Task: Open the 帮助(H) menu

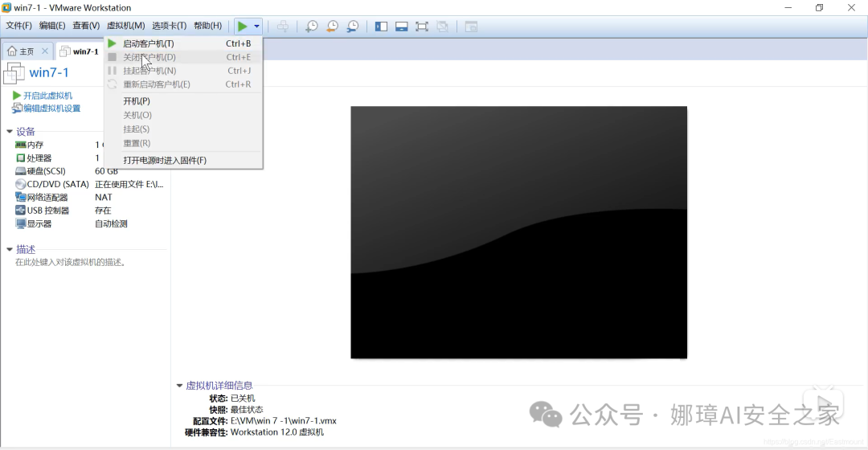Action: coord(207,26)
